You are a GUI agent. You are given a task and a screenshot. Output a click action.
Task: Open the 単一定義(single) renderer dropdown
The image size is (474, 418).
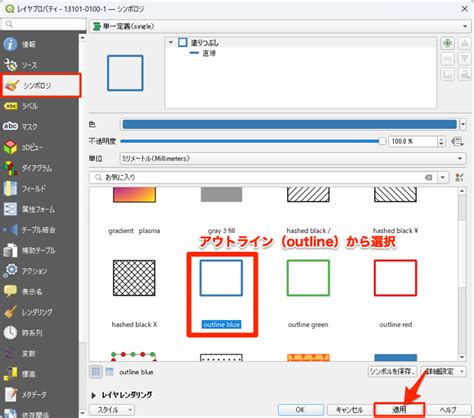click(x=280, y=26)
